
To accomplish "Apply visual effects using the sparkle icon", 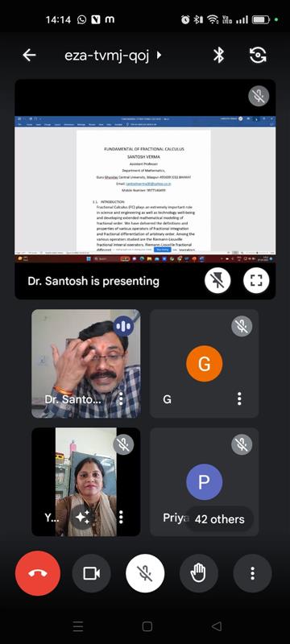I will [82, 517].
